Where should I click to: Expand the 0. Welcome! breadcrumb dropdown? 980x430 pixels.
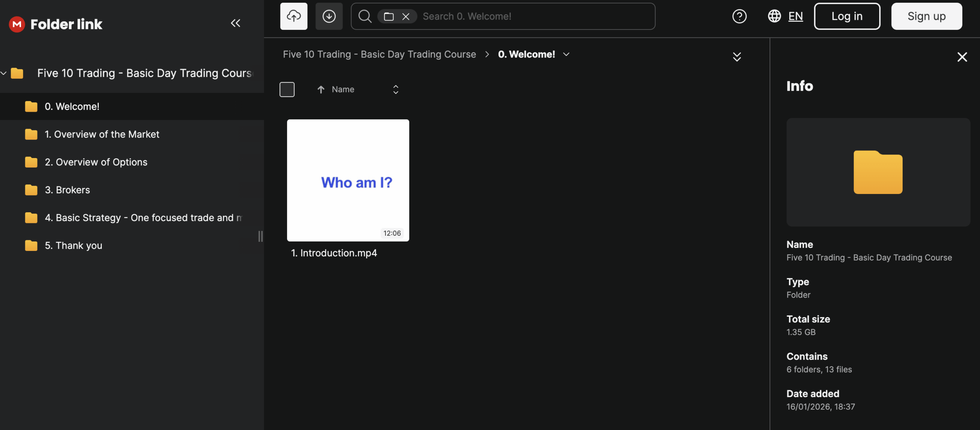click(x=566, y=54)
